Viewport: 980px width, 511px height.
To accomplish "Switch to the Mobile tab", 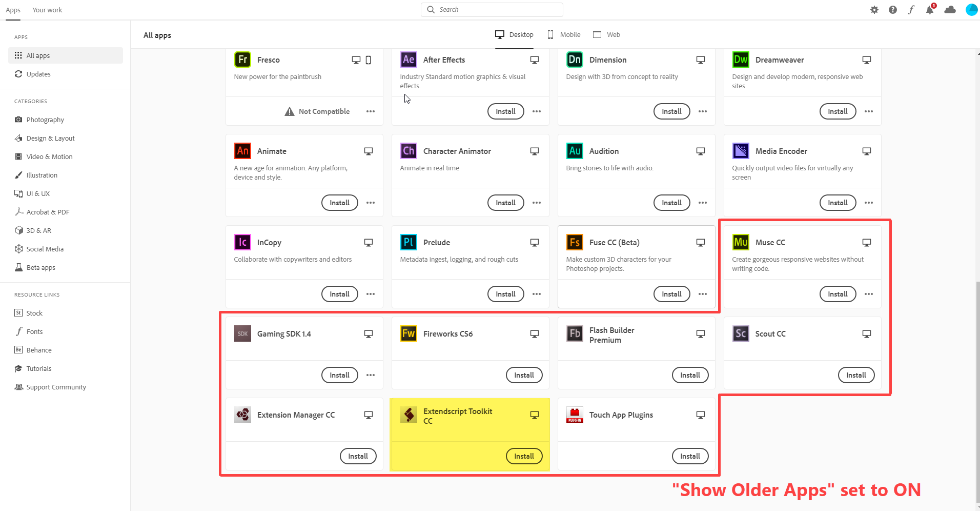I will click(563, 34).
